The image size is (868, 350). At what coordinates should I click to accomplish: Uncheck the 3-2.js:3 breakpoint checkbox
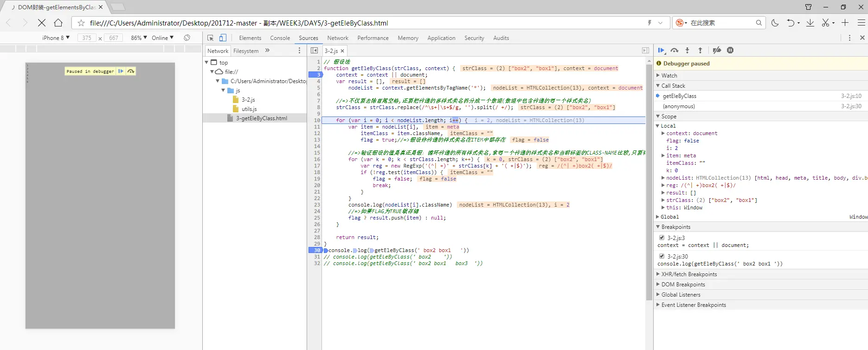coord(662,238)
